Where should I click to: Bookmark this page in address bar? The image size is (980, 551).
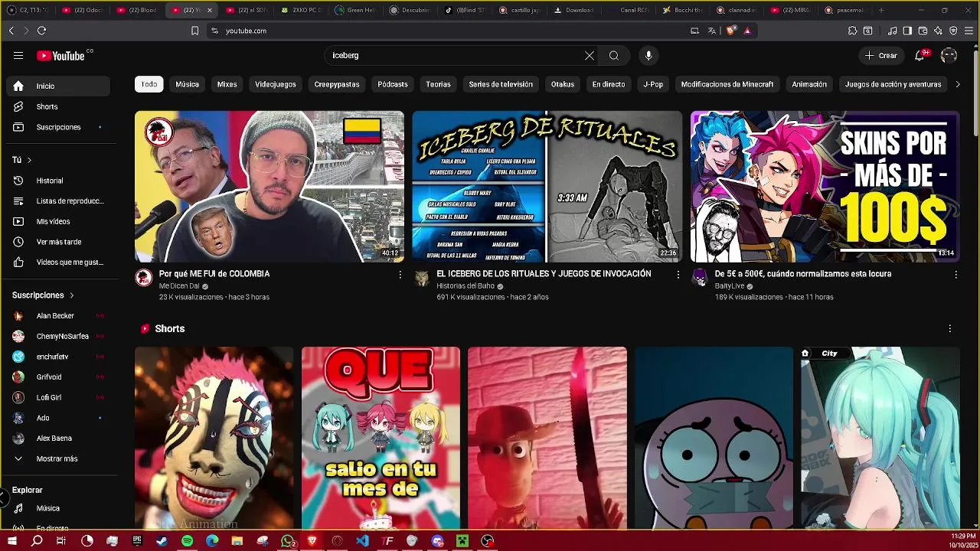(194, 31)
